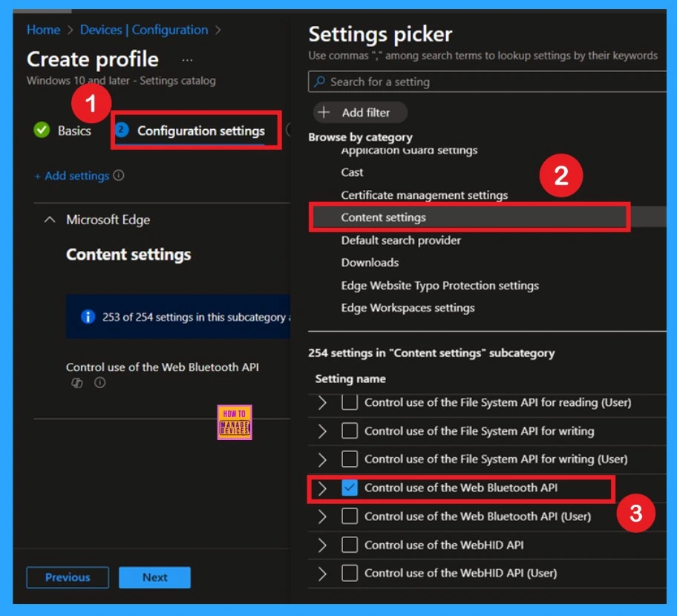677x616 pixels.
Task: Select Certificate management settings category
Action: pos(425,195)
